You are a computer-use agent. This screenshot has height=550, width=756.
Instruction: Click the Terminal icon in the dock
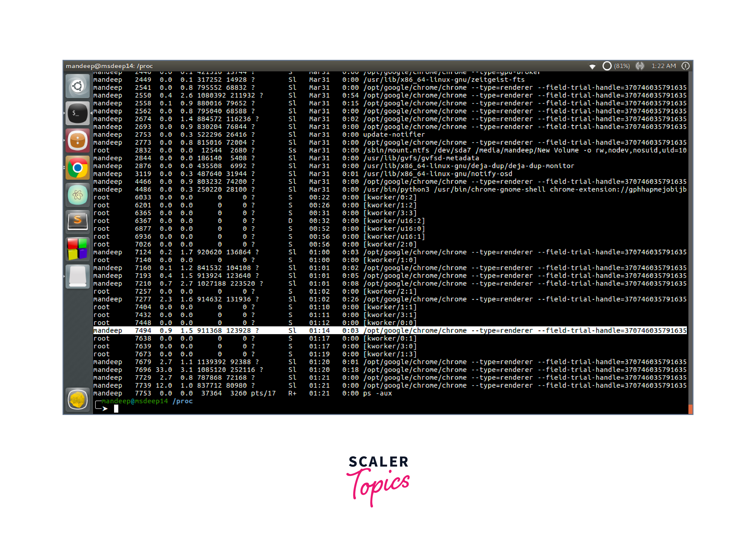click(x=77, y=113)
